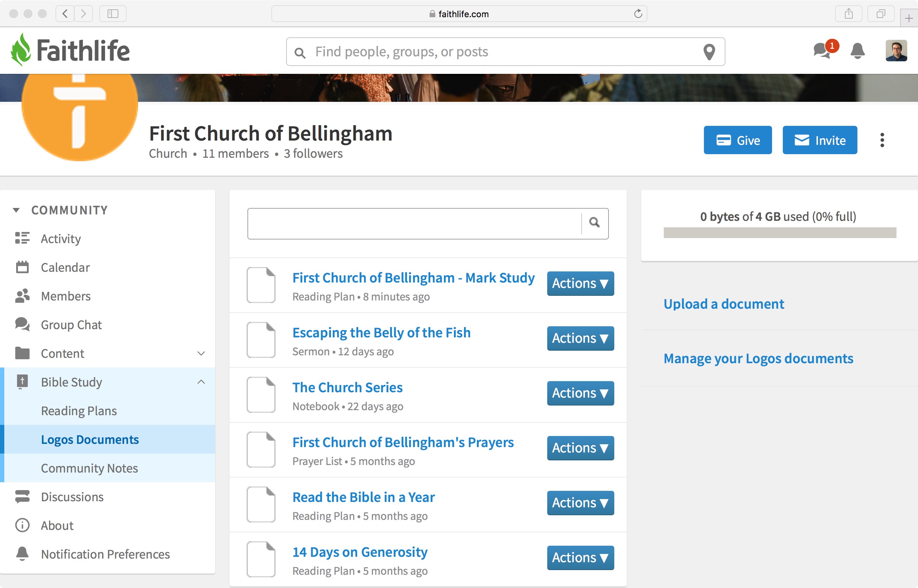Open 14 Days on Generosity link
This screenshot has height=588, width=918.
tap(360, 552)
